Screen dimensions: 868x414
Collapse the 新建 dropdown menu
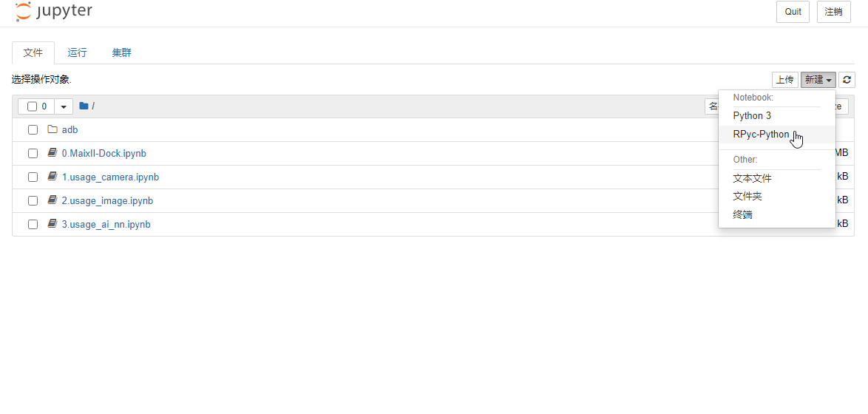click(818, 80)
